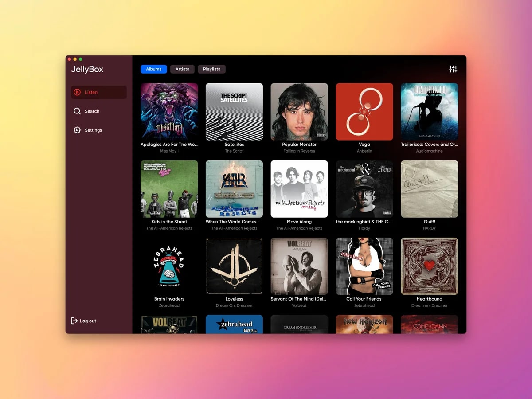Open When The World Comes cover
This screenshot has height=399, width=532.
(234, 189)
